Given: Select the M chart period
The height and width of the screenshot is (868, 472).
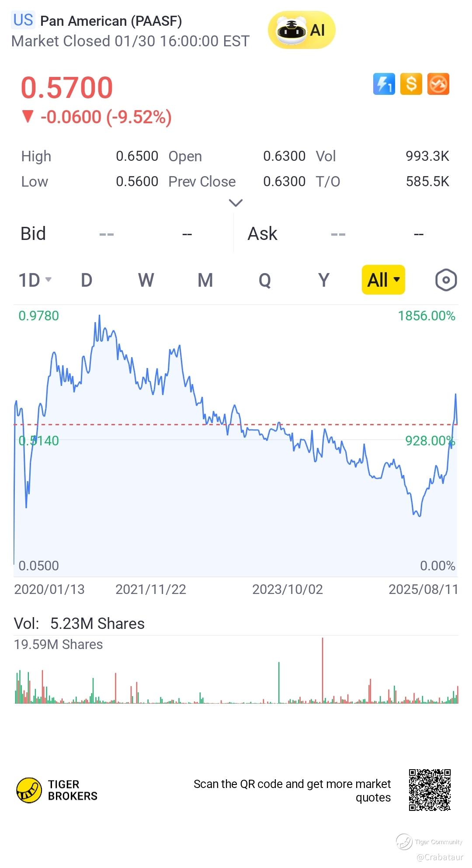Looking at the screenshot, I should (x=205, y=280).
